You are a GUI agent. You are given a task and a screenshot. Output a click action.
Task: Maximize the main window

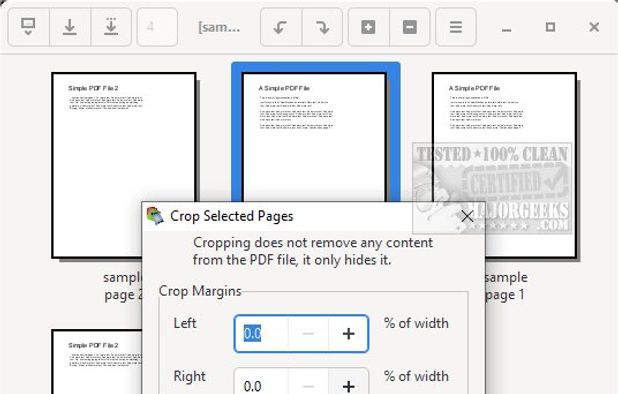(550, 27)
